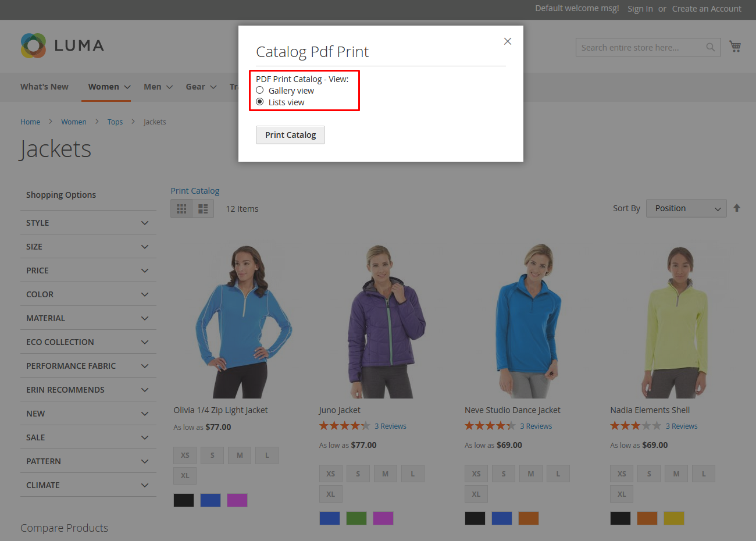This screenshot has height=541, width=756.
Task: Open the Sort By Position dropdown
Action: pos(686,208)
